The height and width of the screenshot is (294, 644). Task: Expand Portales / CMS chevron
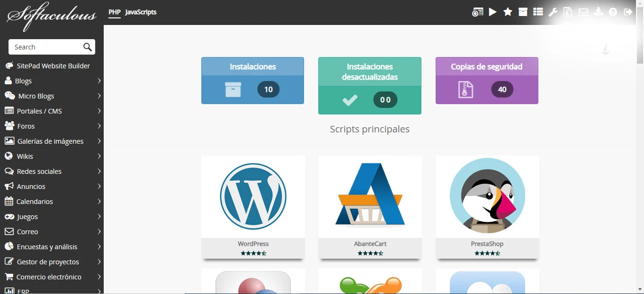pyautogui.click(x=99, y=111)
